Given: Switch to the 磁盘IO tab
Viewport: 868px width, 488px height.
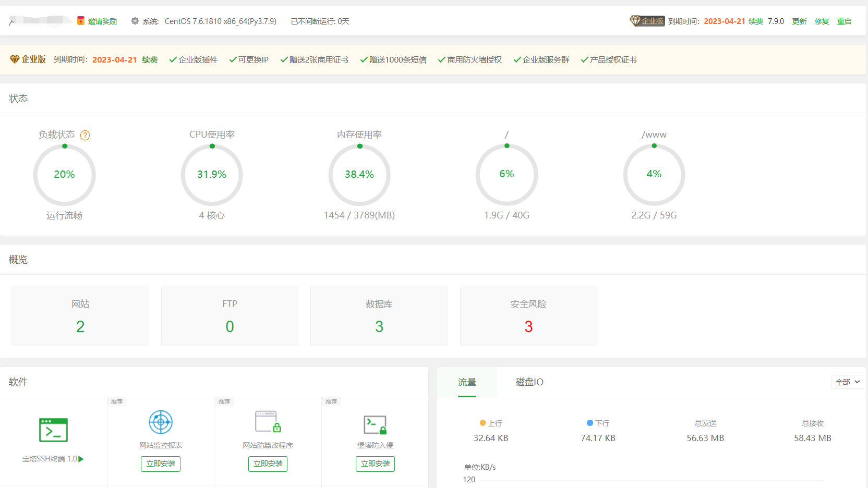Looking at the screenshot, I should click(528, 382).
